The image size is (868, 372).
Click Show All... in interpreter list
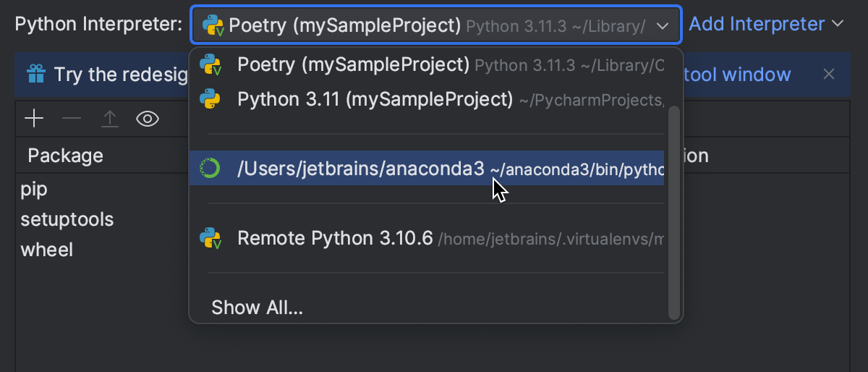point(257,308)
